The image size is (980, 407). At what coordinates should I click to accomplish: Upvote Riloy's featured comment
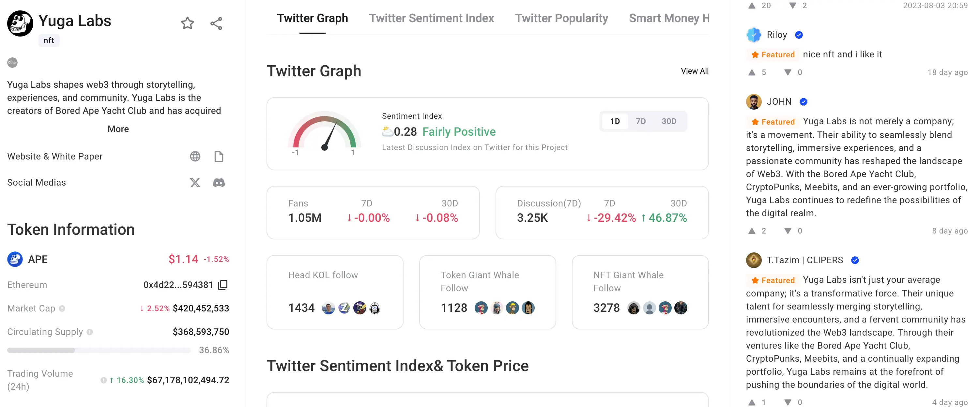pos(752,72)
